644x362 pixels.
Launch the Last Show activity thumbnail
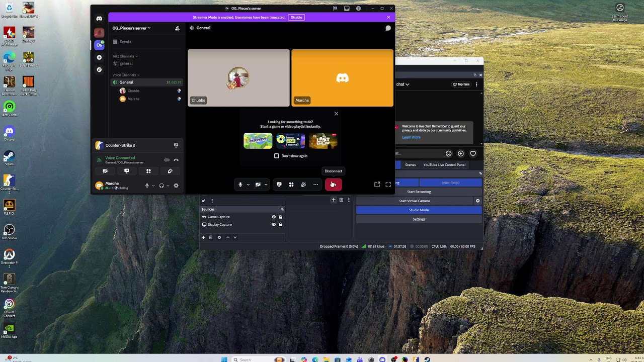pyautogui.click(x=323, y=141)
